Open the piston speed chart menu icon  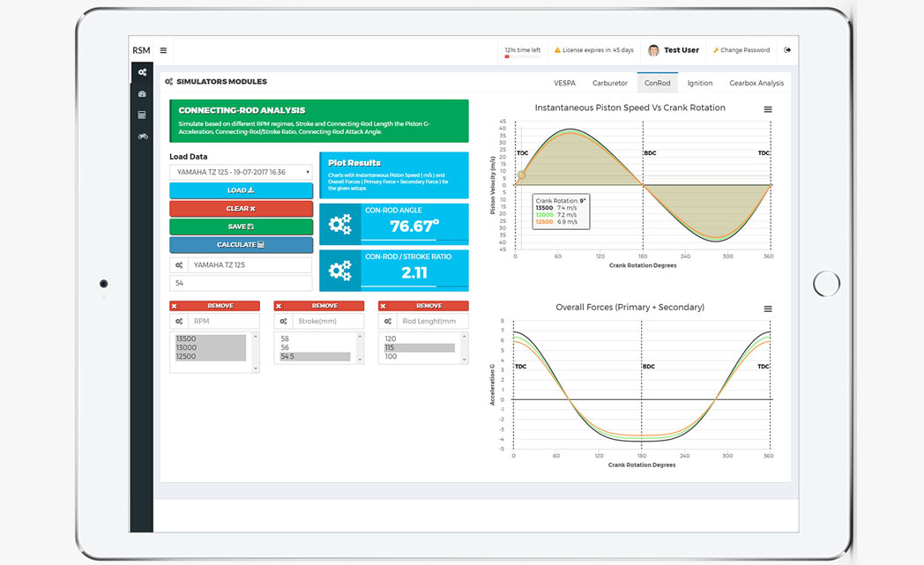tap(768, 110)
